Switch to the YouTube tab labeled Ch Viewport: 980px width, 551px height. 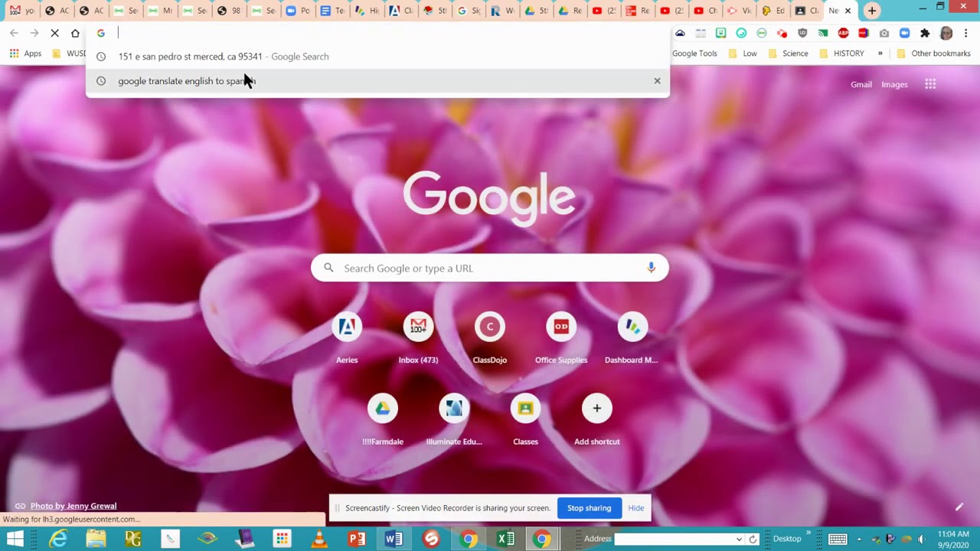pos(705,11)
